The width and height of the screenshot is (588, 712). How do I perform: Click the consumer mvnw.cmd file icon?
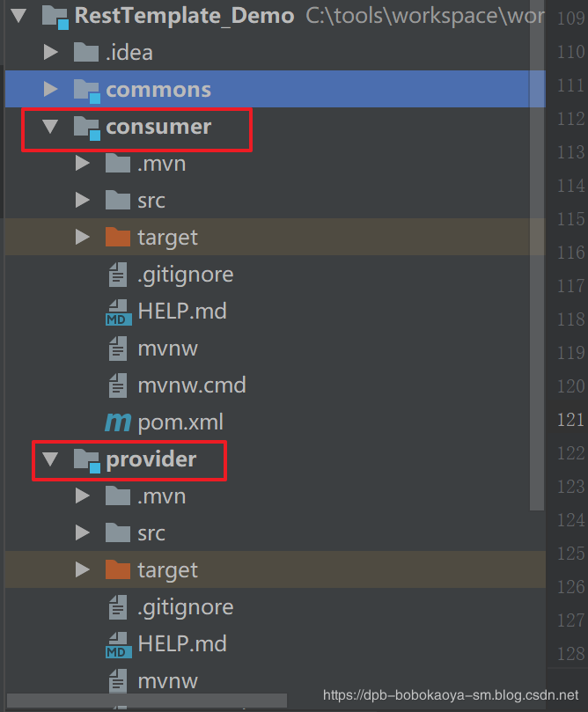pos(117,385)
